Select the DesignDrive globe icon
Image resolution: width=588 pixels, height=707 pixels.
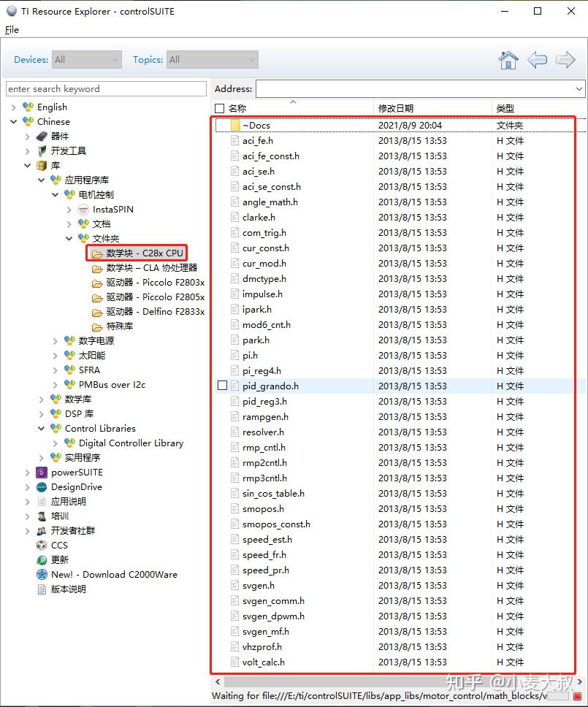[x=41, y=487]
